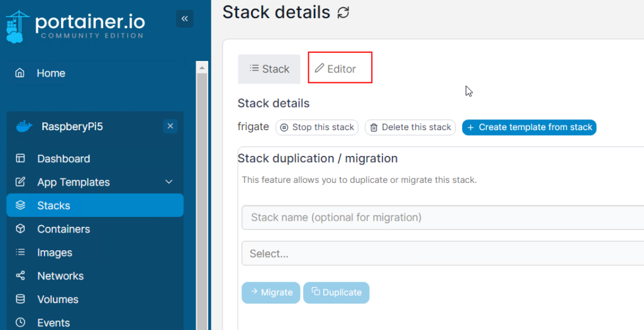Viewport: 644px width, 330px height.
Task: Open Events in sidebar
Action: coord(96,322)
